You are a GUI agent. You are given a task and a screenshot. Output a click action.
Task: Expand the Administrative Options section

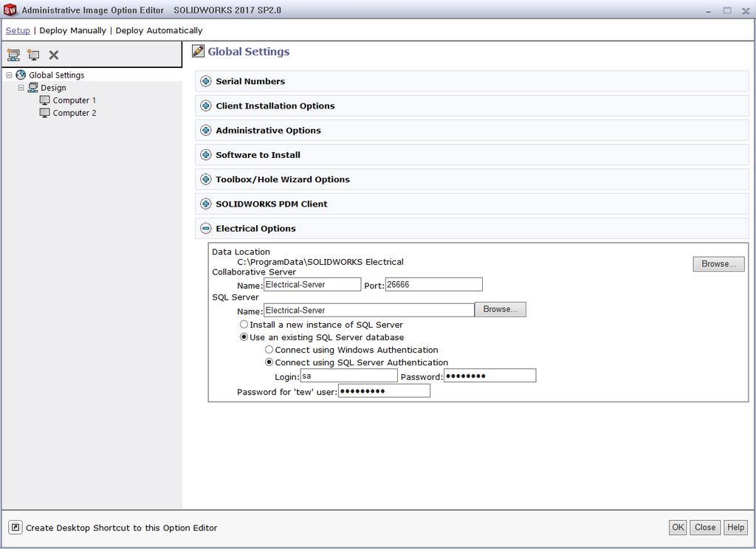click(206, 131)
